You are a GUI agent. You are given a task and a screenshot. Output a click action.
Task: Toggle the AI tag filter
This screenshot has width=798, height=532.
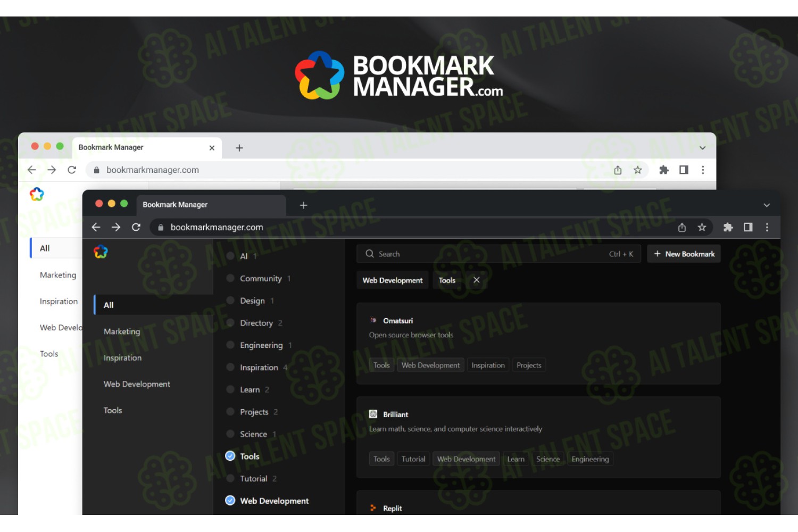pyautogui.click(x=230, y=256)
